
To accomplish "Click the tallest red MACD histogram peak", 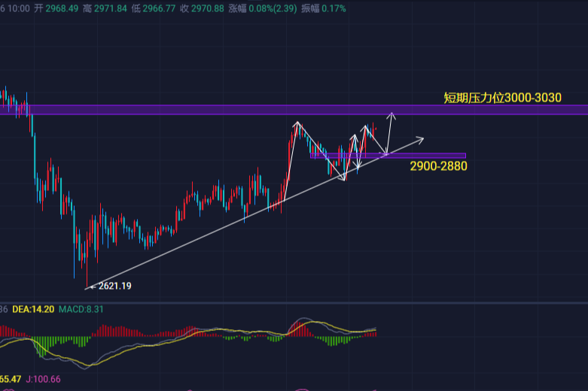I will [300, 326].
